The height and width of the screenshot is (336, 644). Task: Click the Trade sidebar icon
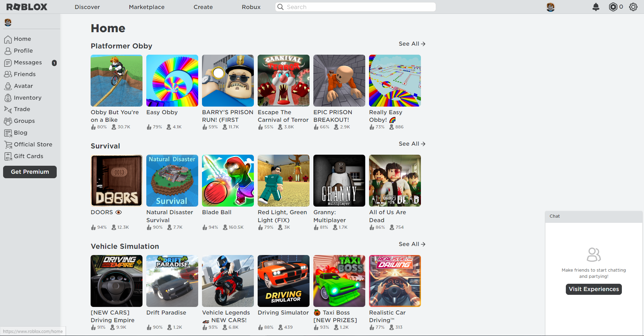click(x=8, y=109)
